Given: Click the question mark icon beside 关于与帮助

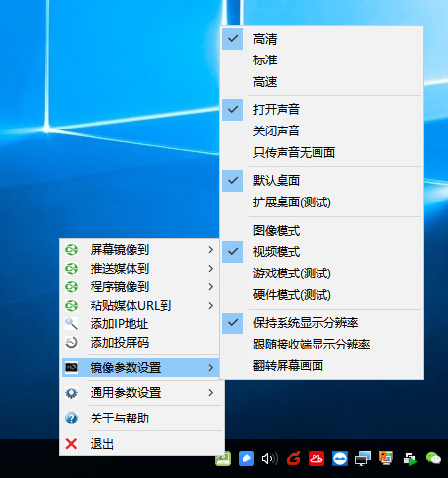Looking at the screenshot, I should [x=71, y=419].
